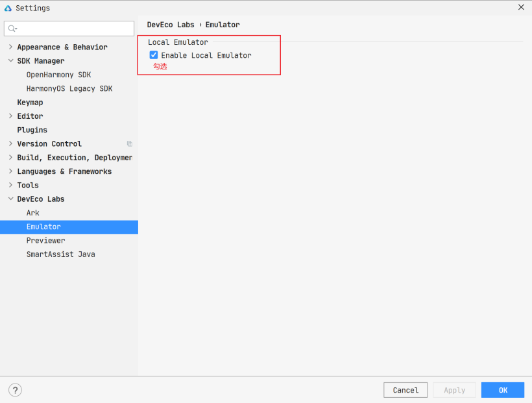Click the Tools label in tree
Screen dimensions: 532x403
point(28,186)
